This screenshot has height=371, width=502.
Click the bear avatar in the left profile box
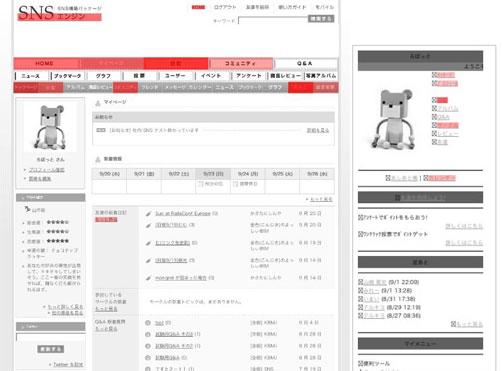(x=51, y=127)
